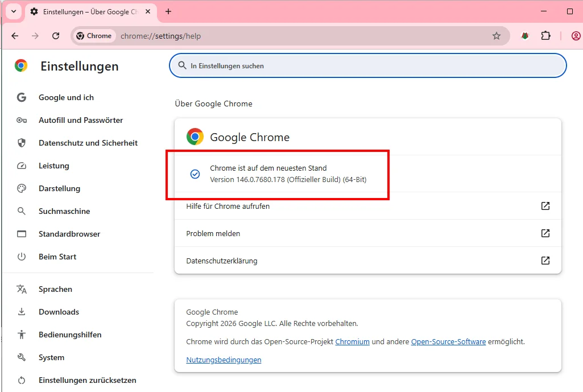Click the Chrome logo beside Einstellungen heading
The height and width of the screenshot is (392, 583).
click(x=21, y=65)
